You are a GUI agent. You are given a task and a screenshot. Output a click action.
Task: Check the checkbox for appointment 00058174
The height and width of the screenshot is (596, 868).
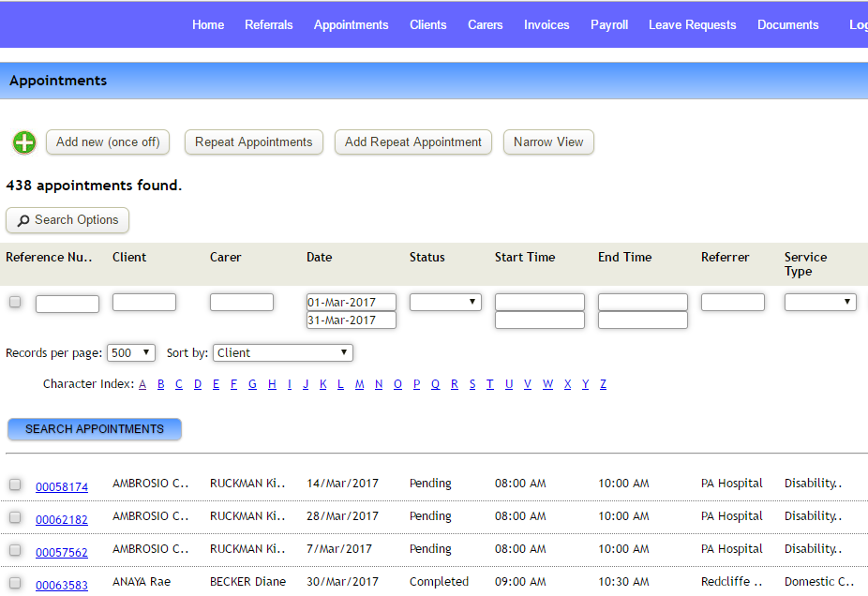(x=13, y=484)
